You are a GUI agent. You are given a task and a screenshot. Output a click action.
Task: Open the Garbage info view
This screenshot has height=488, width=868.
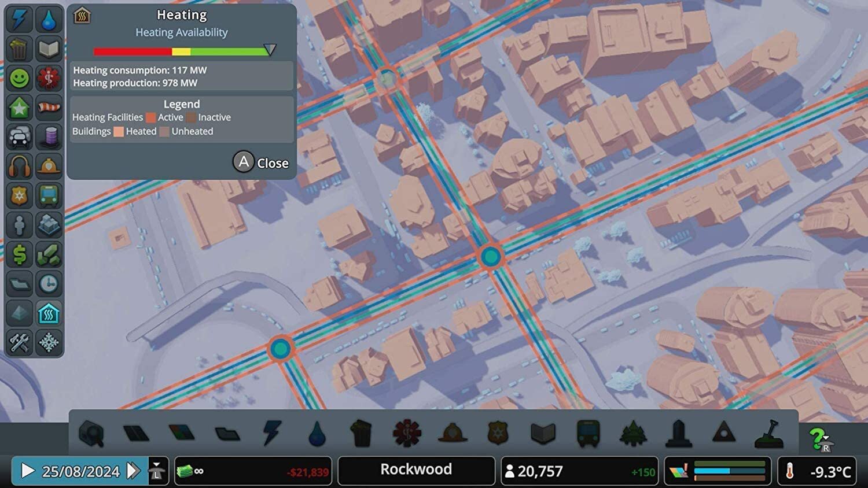click(x=19, y=49)
